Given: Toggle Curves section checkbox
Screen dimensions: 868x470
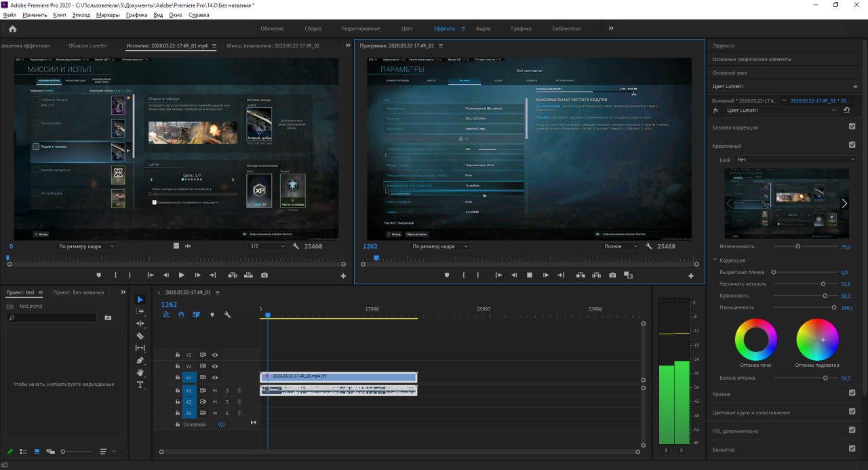Looking at the screenshot, I should point(852,393).
